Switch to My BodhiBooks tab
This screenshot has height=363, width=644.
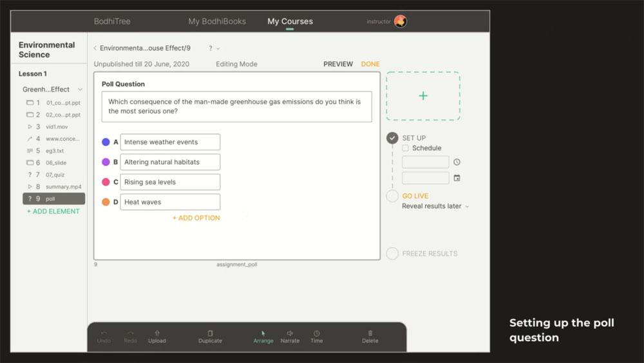click(217, 21)
